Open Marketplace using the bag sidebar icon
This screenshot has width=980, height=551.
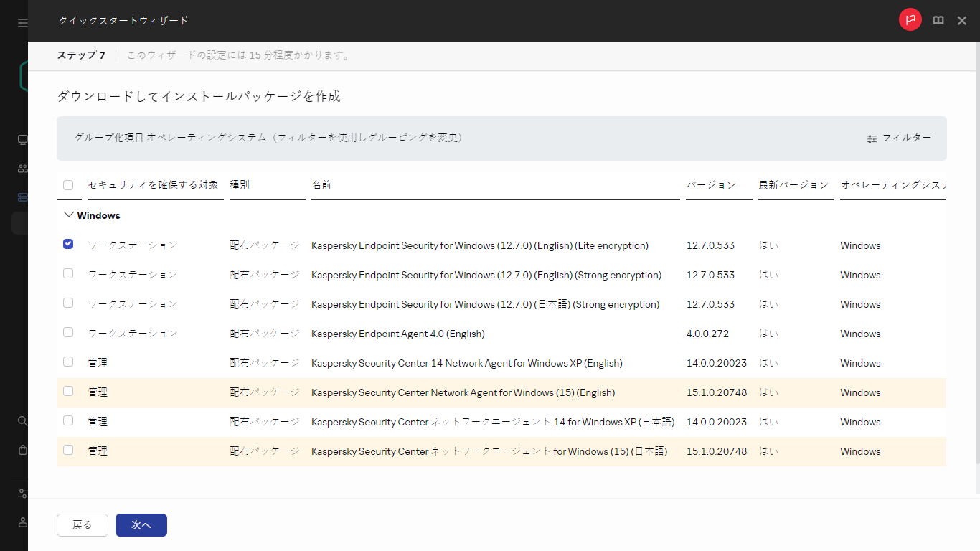tap(22, 450)
